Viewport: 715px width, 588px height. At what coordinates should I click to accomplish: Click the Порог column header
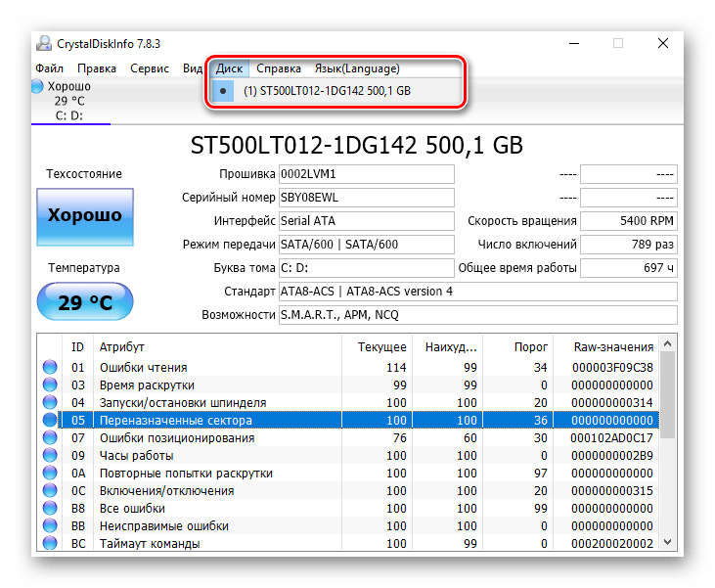518,347
